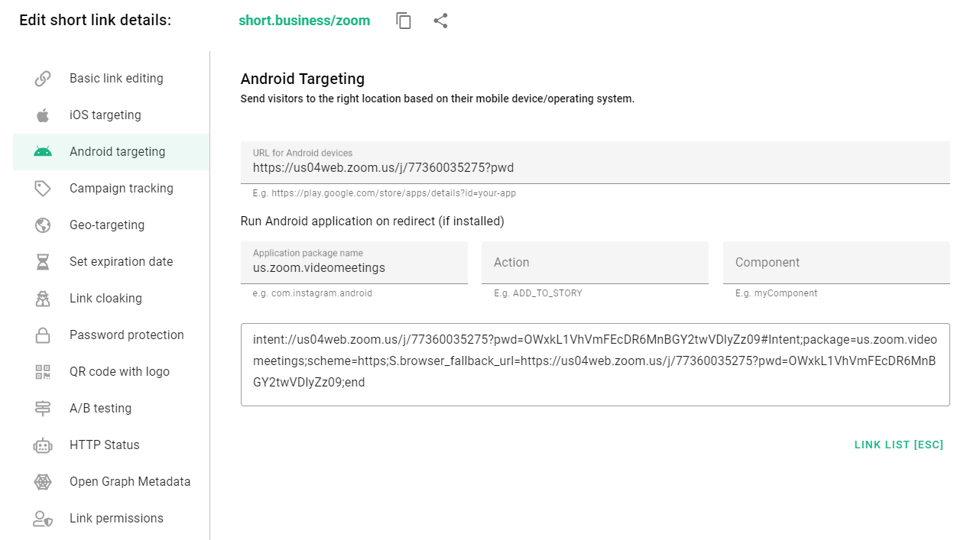Open the Geo-targeting section

click(107, 225)
